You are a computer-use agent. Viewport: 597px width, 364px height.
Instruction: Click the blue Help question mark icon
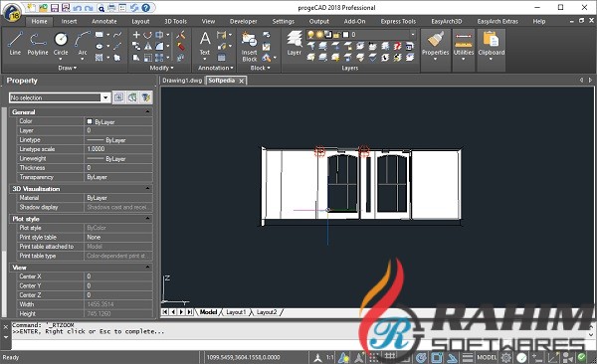tap(145, 8)
